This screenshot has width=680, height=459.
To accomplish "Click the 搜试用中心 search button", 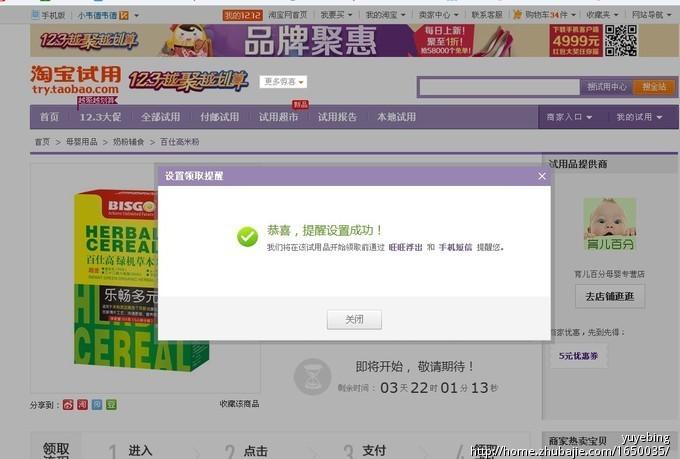I will (607, 87).
